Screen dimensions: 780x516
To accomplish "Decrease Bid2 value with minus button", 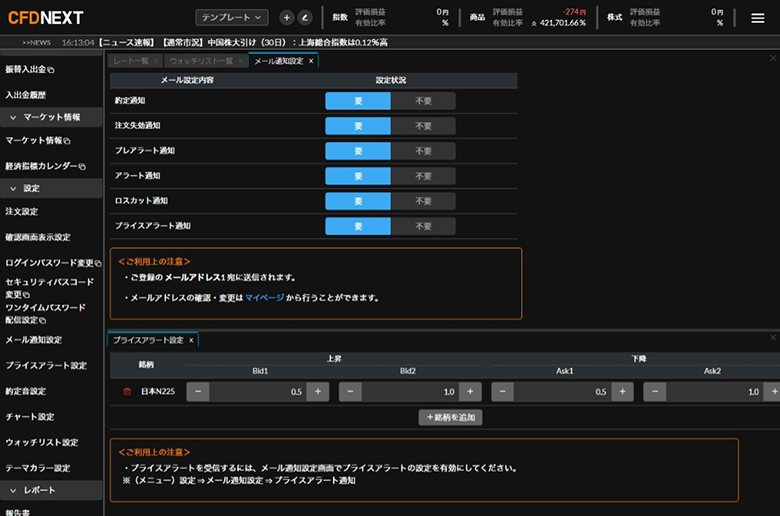I will point(350,392).
